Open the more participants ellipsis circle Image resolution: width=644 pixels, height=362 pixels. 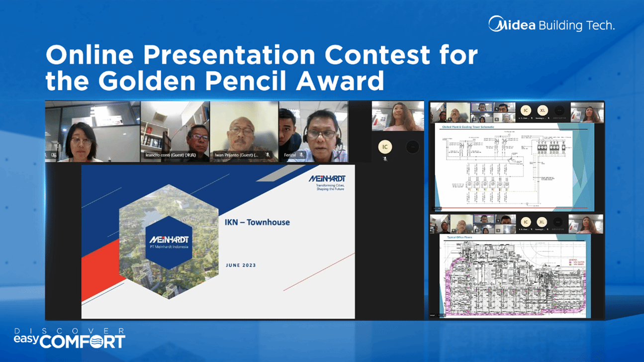coord(412,147)
